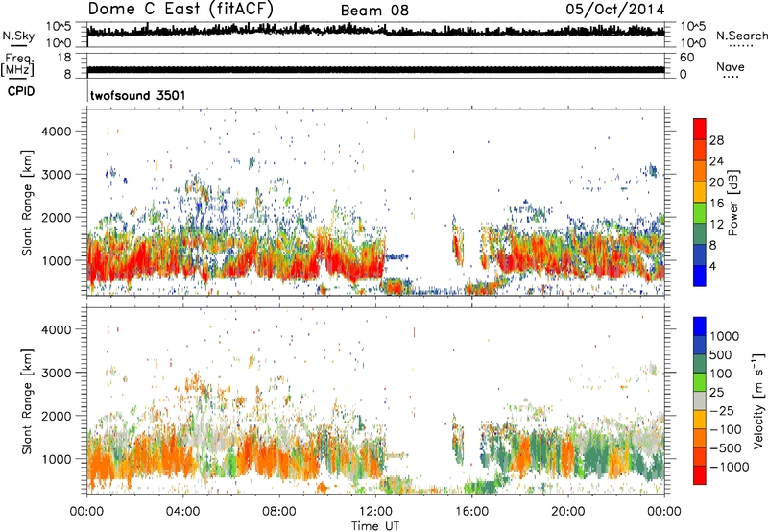This screenshot has width=768, height=532.
Task: Click the '08:00' time axis tick label
Action: pyautogui.click(x=279, y=512)
